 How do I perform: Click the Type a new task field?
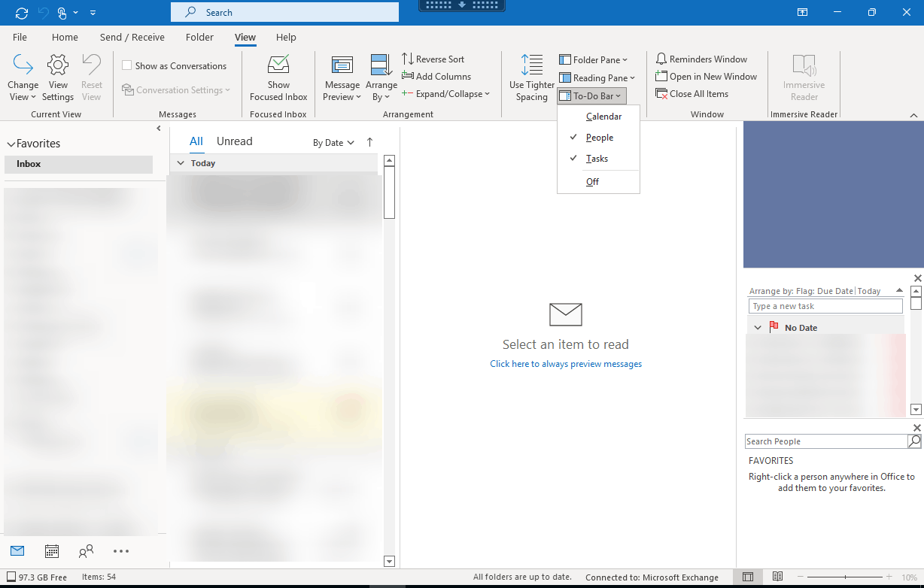pos(825,305)
